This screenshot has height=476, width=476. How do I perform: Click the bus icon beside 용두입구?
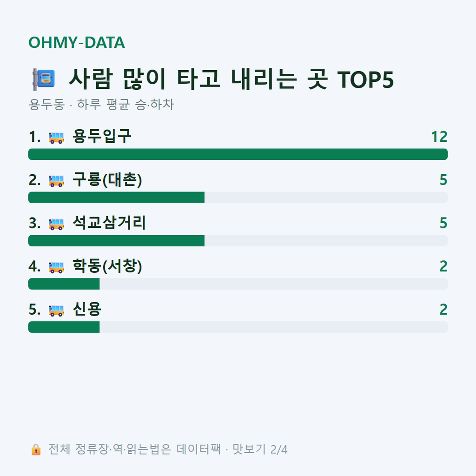(56, 138)
